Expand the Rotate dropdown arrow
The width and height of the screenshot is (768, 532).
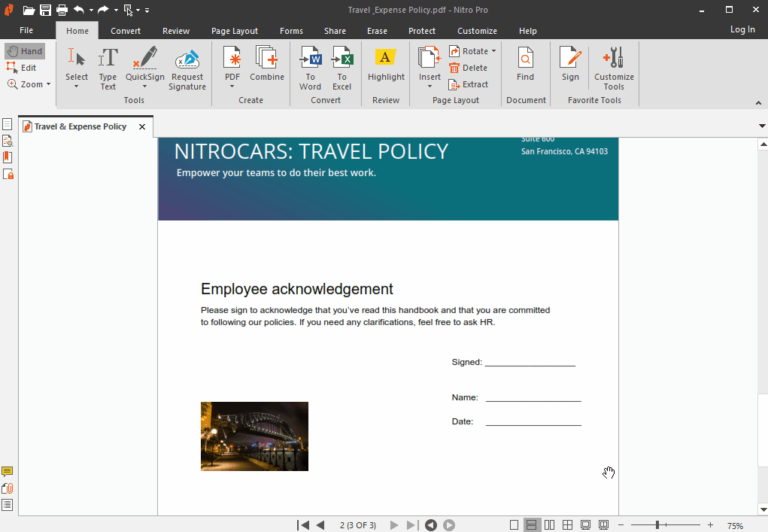pos(493,51)
